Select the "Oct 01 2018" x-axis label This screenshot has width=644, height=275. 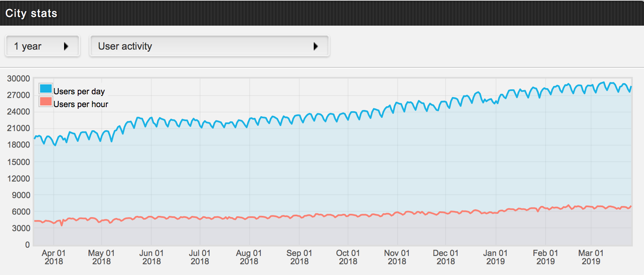point(348,257)
